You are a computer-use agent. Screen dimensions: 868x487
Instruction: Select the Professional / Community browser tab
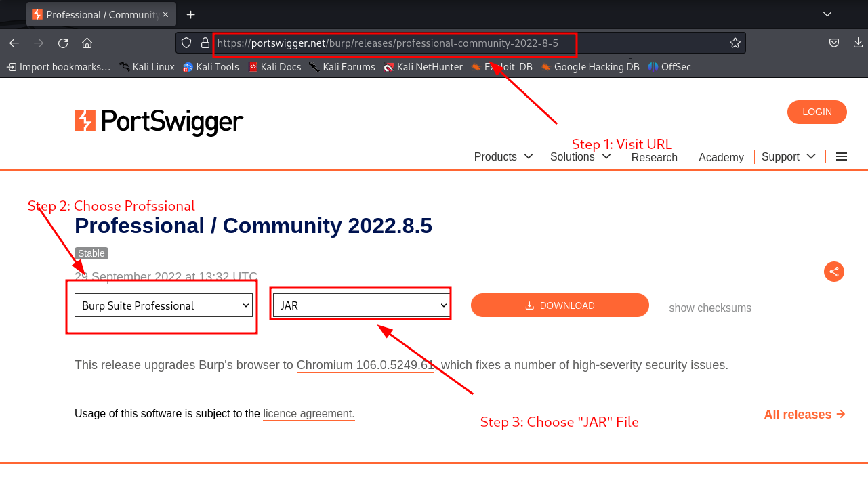click(100, 14)
